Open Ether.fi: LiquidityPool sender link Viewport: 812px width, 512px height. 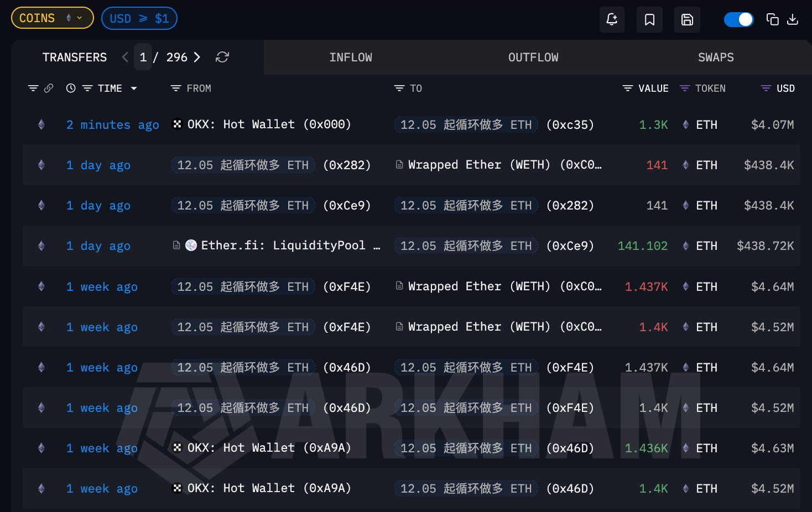[283, 245]
